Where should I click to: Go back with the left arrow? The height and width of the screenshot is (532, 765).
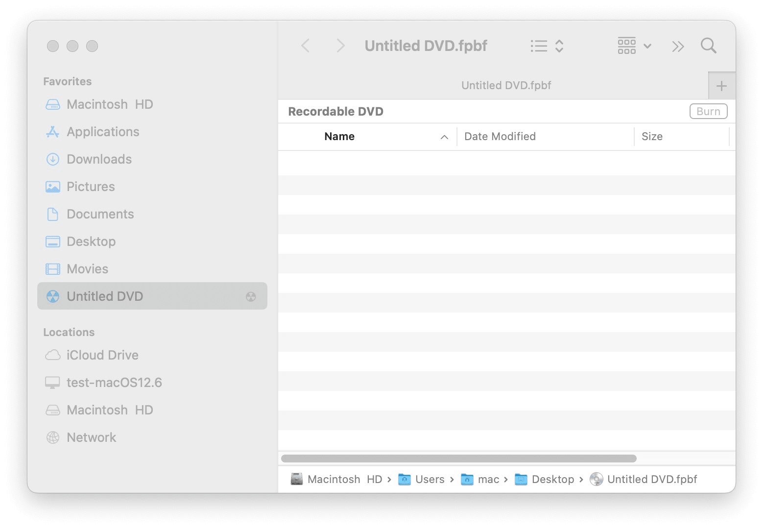306,46
